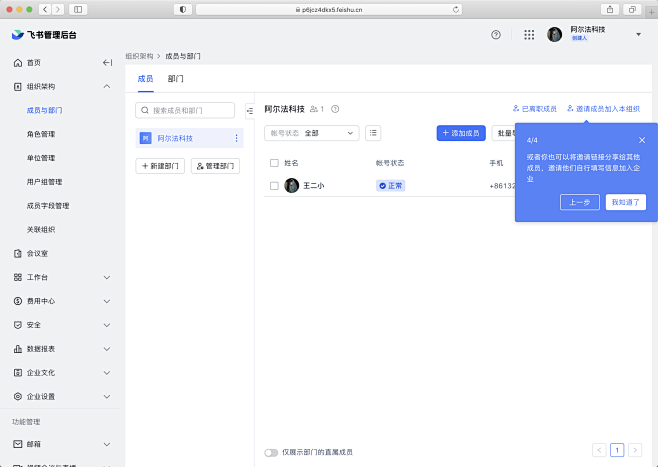
Task: Click the 正常 status badge
Action: [391, 186]
